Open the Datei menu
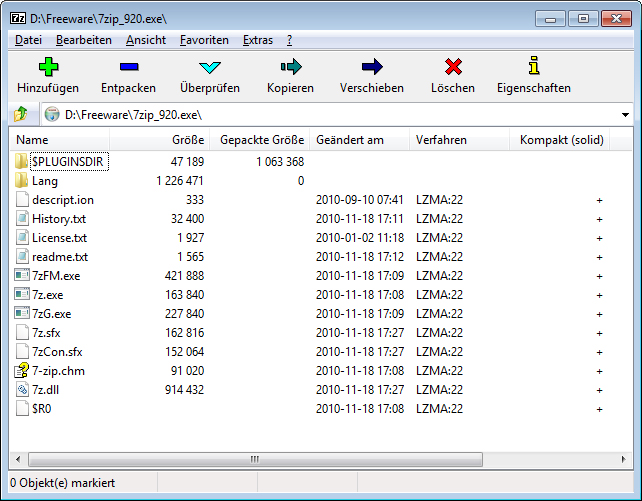 point(29,40)
